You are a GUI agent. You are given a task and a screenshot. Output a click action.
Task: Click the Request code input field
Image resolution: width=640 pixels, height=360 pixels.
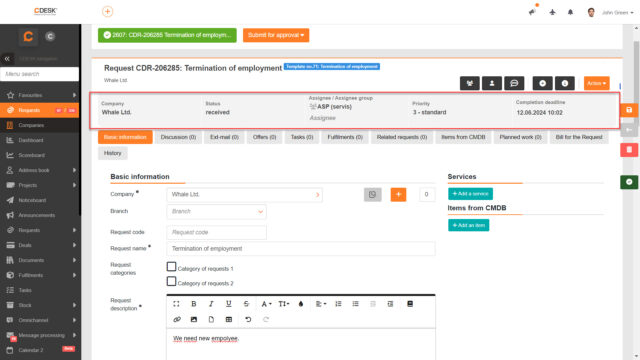pos(216,232)
